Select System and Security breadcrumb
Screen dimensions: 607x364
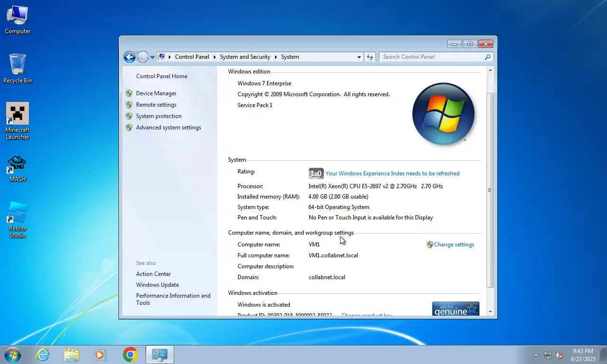245,57
